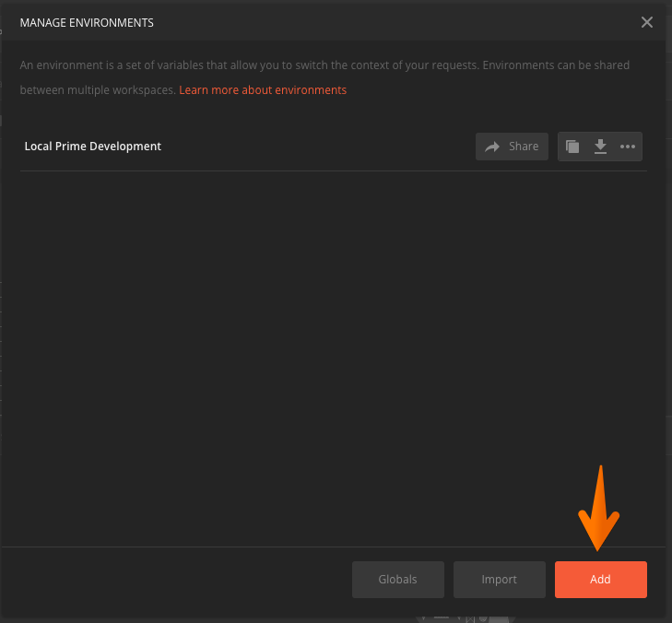Open Learn more about environments link
This screenshot has width=672, height=623.
point(263,90)
